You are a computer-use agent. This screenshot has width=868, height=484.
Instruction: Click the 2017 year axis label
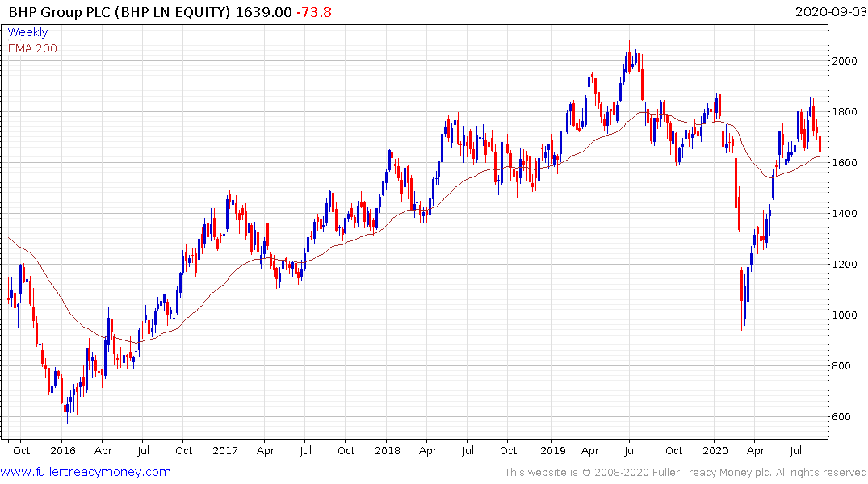224,450
